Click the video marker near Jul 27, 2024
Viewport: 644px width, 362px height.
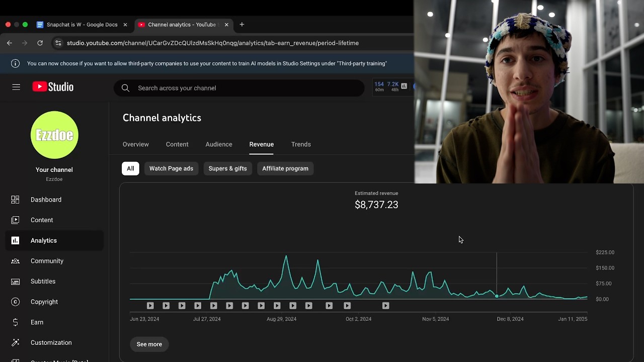pyautogui.click(x=213, y=306)
